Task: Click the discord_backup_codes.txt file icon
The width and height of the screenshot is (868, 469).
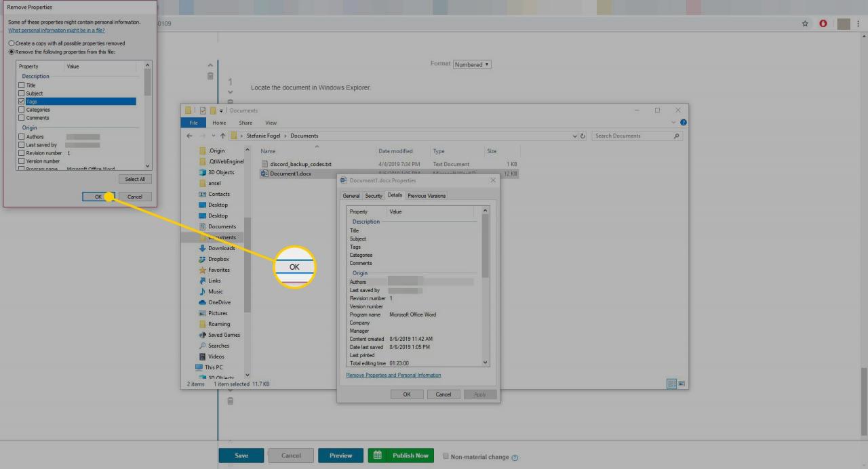Action: pyautogui.click(x=265, y=164)
